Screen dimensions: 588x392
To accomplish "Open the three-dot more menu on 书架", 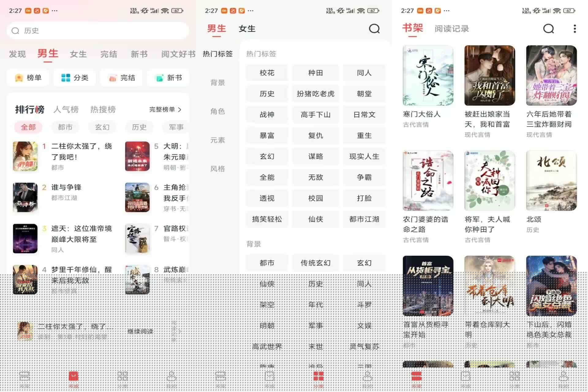I will (575, 29).
